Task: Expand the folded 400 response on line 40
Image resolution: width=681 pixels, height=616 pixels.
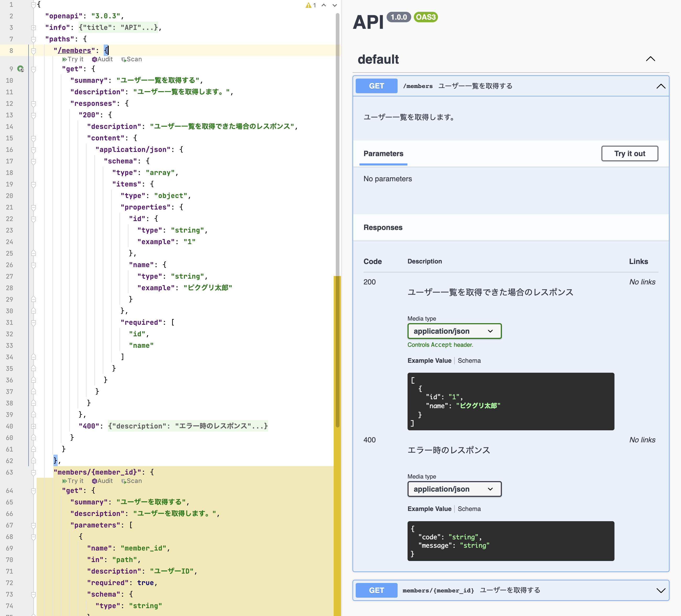Action: [34, 426]
